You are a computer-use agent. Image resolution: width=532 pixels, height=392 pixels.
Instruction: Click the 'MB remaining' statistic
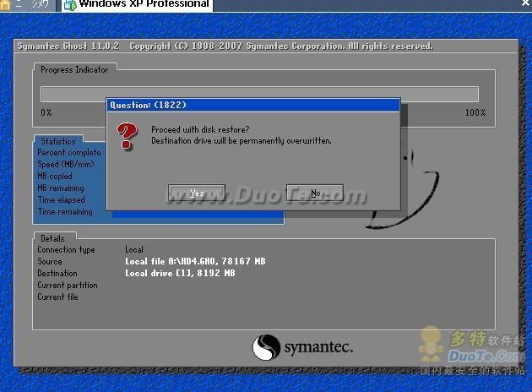pyautogui.click(x=61, y=188)
